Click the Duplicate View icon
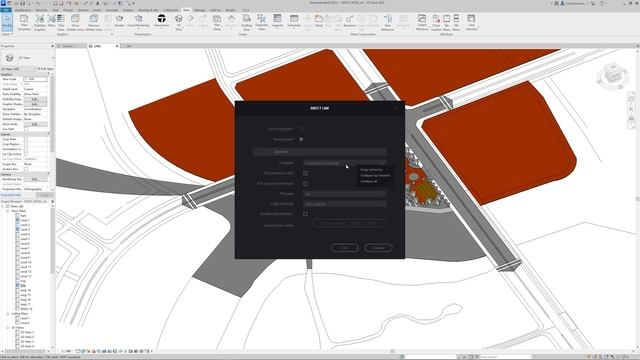 [x=262, y=22]
